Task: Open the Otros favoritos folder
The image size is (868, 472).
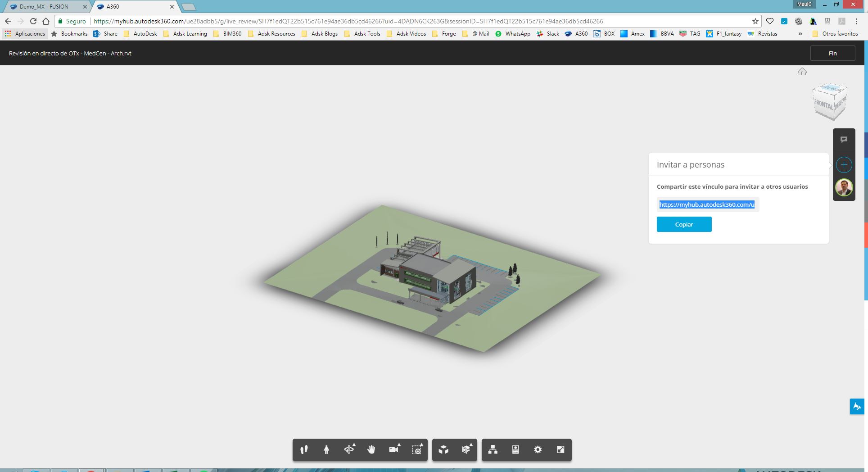Action: pos(835,34)
